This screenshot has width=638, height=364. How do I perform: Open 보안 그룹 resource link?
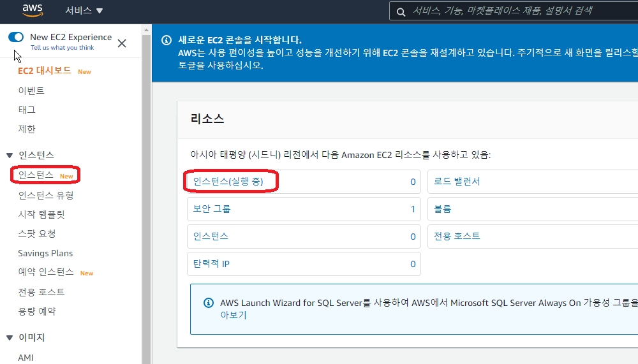coord(212,209)
